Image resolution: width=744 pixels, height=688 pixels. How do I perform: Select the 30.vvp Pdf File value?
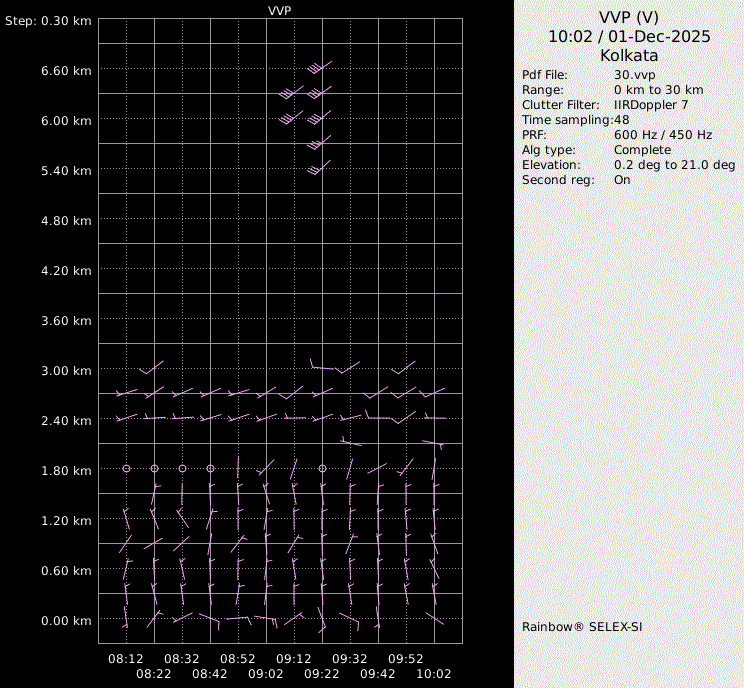click(635, 75)
